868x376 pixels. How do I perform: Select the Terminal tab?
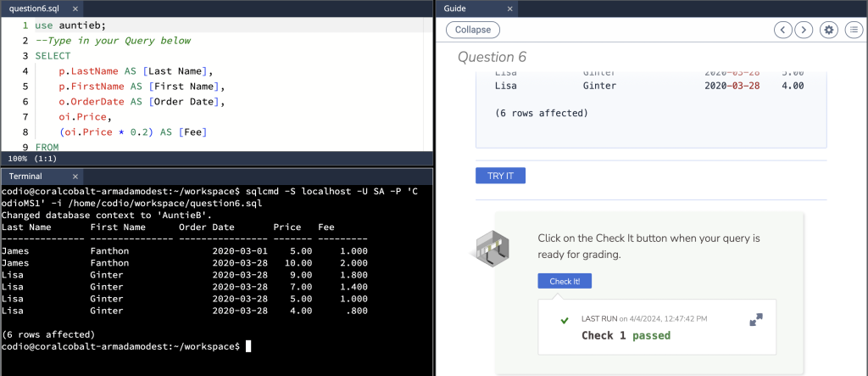click(x=25, y=176)
